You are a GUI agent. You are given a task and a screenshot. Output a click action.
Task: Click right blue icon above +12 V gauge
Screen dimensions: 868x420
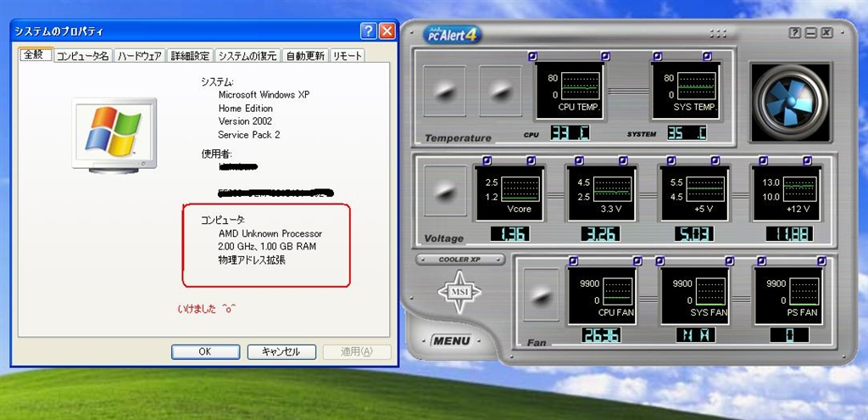point(808,160)
